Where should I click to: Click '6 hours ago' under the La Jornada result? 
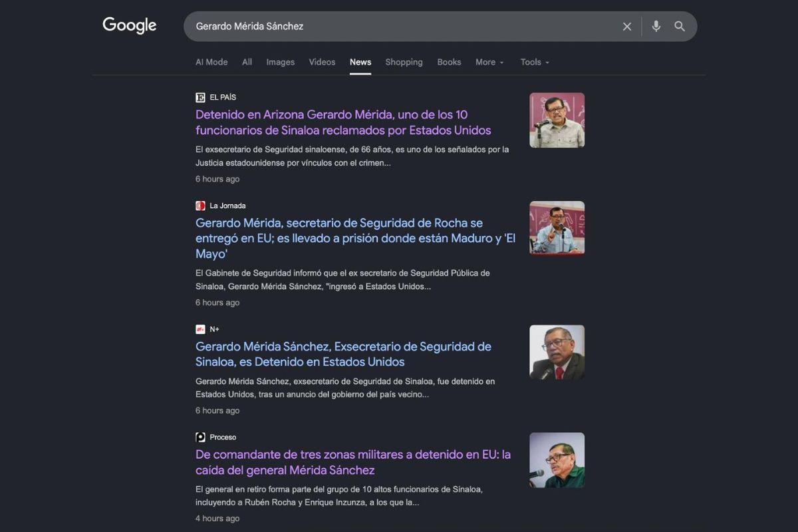[217, 303]
